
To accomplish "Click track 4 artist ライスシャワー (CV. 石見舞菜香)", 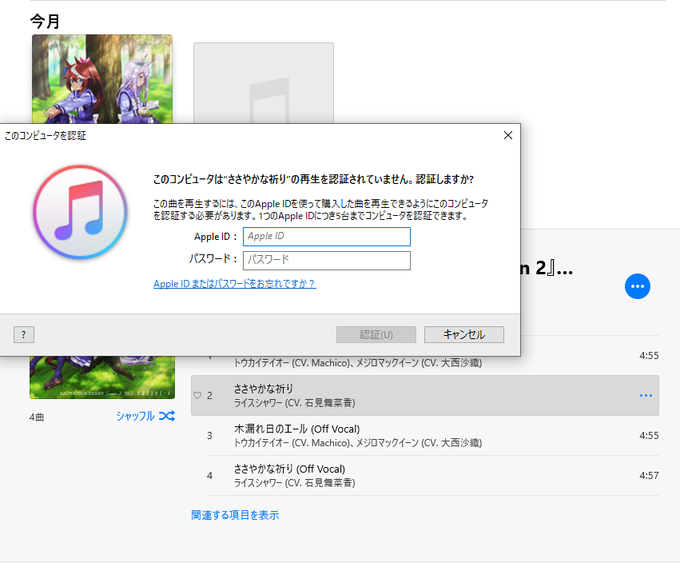I will 294,483.
